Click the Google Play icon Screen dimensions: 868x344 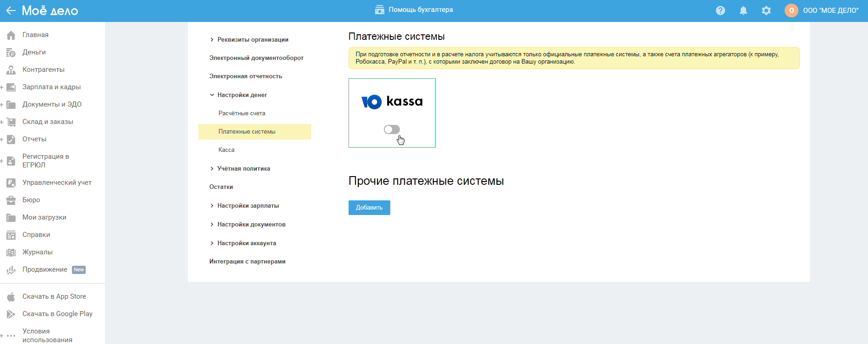11,314
